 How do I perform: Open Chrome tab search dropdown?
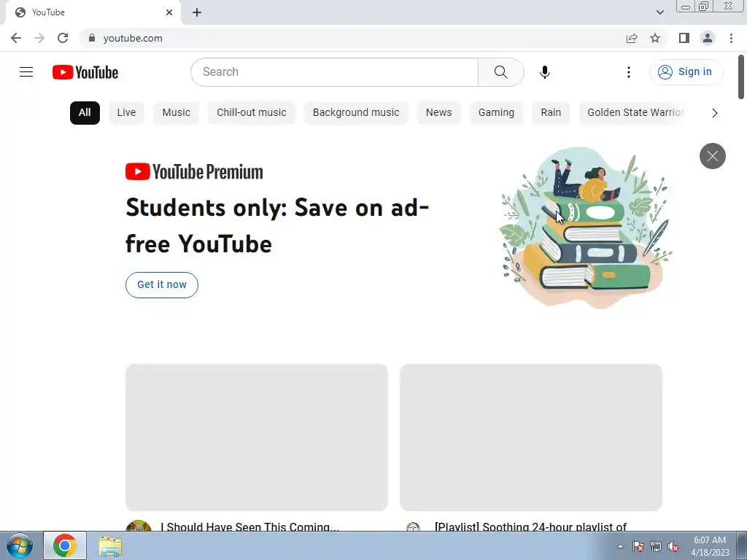tap(659, 12)
